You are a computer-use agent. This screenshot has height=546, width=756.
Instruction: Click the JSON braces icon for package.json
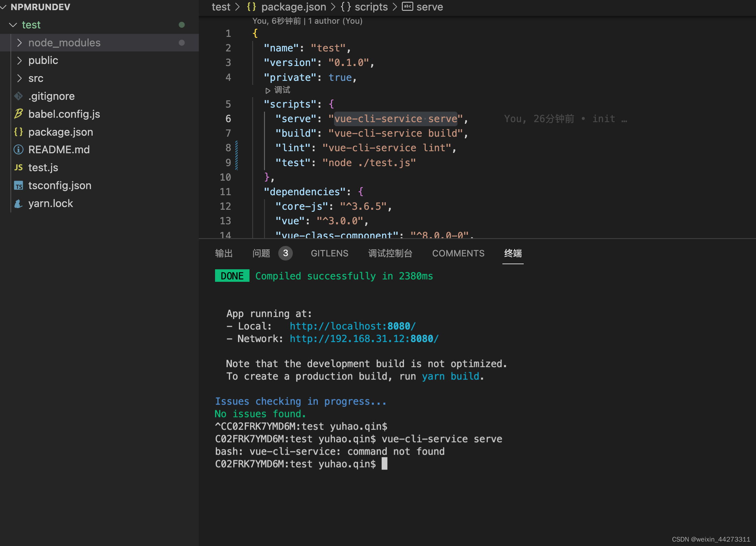pyautogui.click(x=19, y=132)
